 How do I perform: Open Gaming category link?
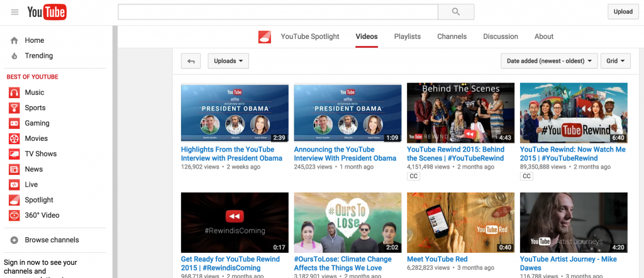coord(37,123)
